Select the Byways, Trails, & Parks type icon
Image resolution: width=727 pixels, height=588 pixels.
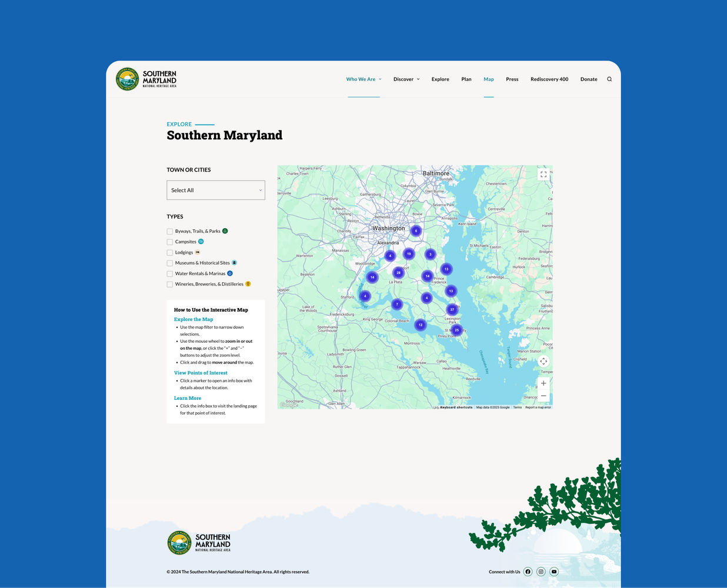[x=225, y=230]
